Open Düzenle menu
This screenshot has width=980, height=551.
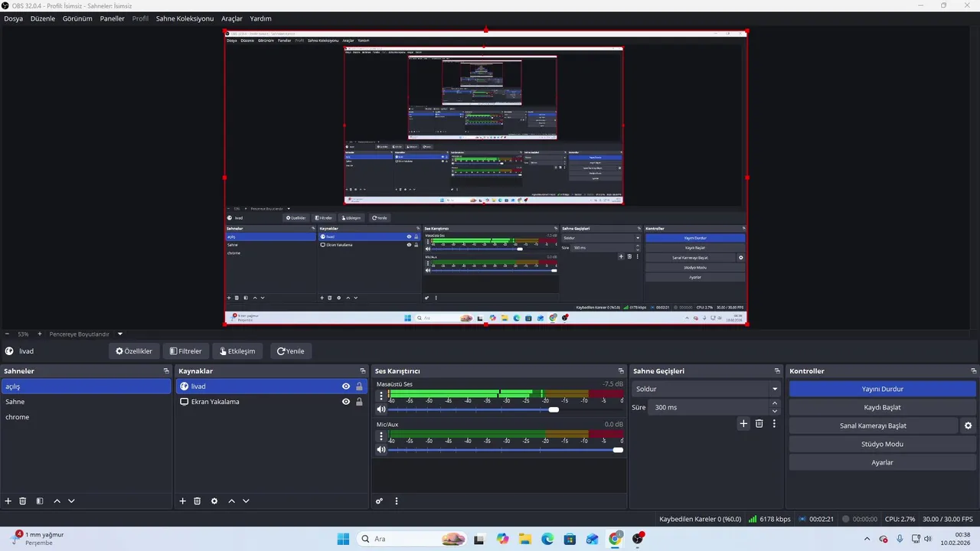click(x=43, y=18)
